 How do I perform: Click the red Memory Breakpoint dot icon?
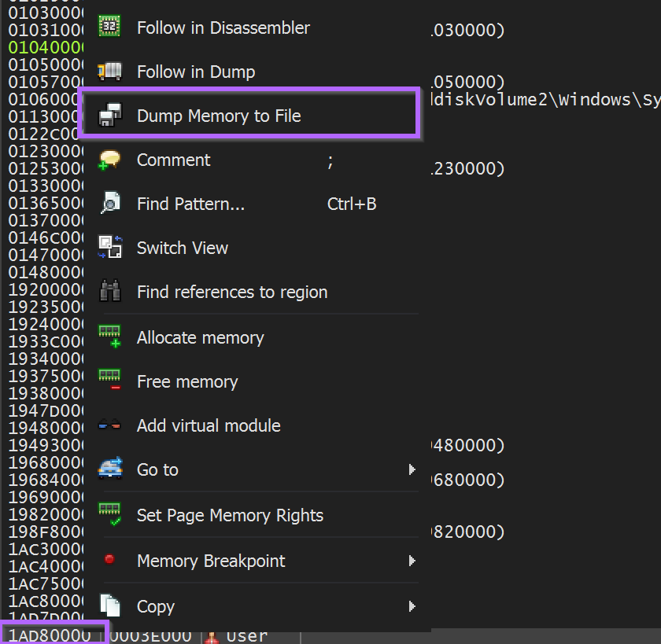point(109,559)
